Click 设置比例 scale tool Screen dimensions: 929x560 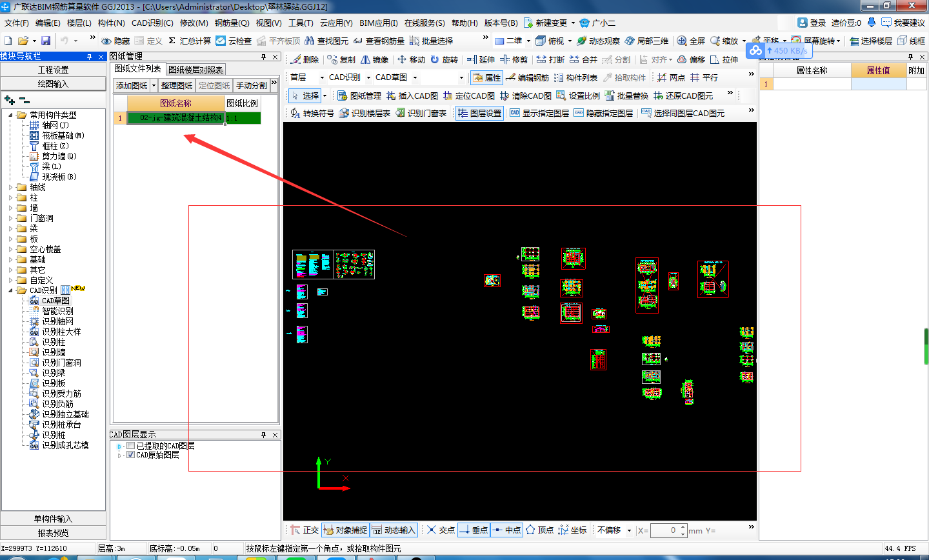pyautogui.click(x=578, y=95)
